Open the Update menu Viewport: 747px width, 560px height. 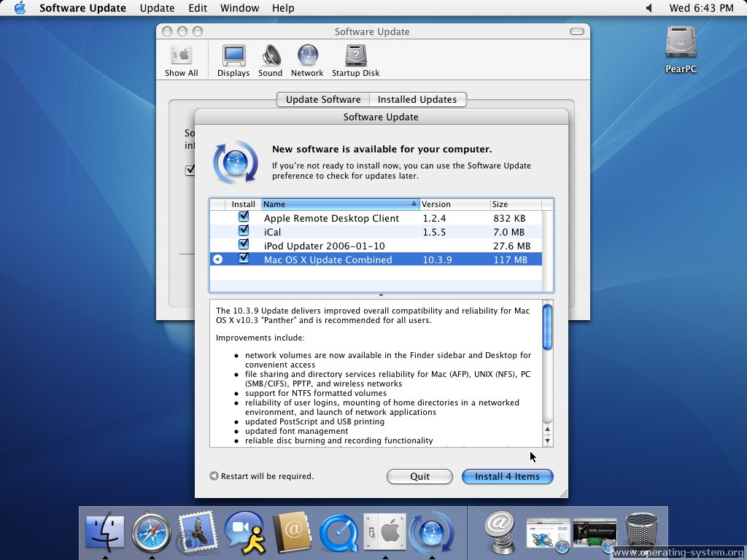tap(158, 8)
